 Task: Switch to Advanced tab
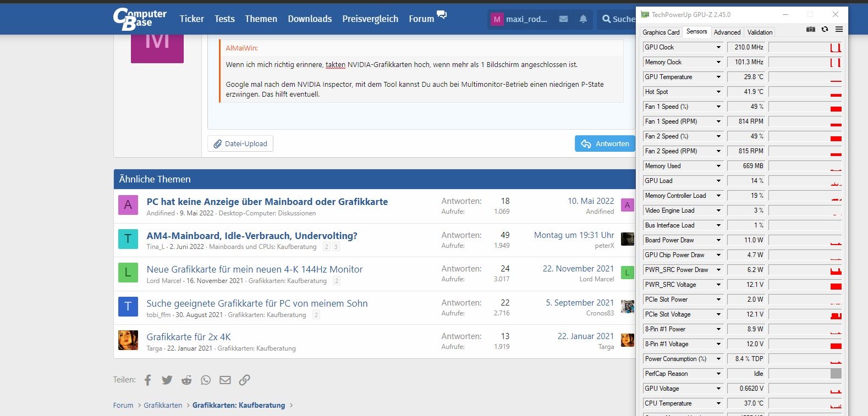pos(727,32)
